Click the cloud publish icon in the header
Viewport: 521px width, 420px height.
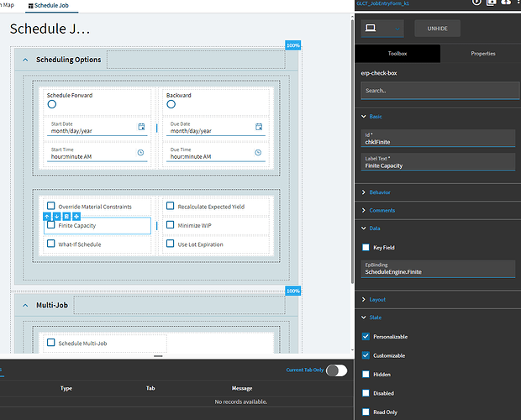click(506, 2)
